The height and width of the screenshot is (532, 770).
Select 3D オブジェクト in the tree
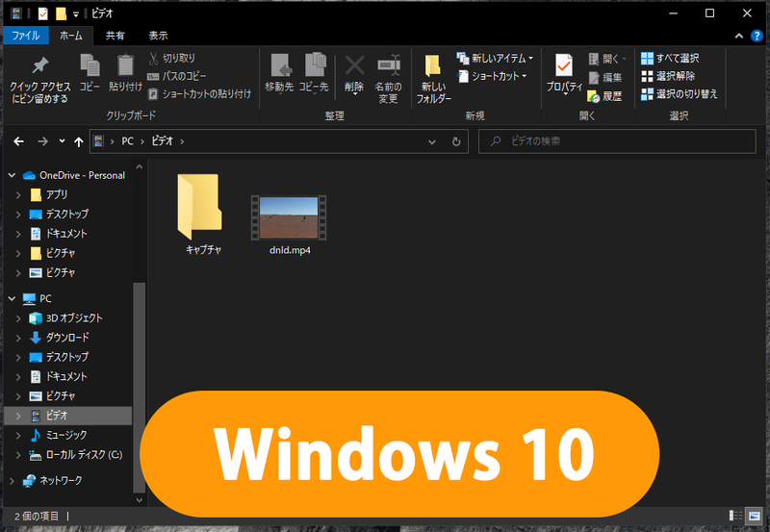click(x=74, y=318)
